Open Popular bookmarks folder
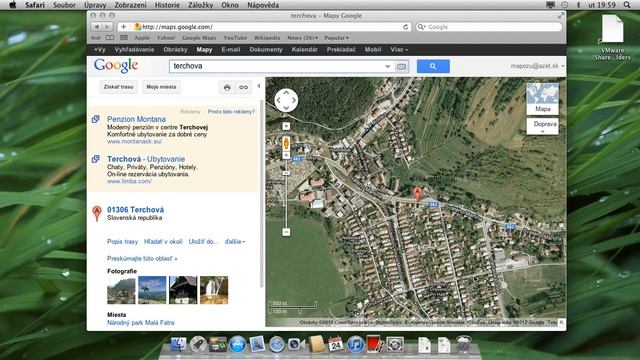Screen dimensions: 640x360 [x=336, y=38]
